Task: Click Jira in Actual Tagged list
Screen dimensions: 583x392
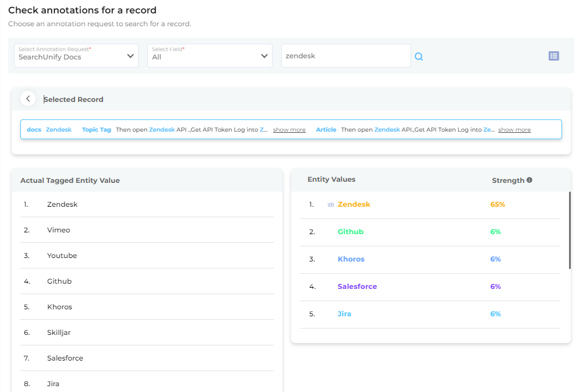Action: [53, 384]
